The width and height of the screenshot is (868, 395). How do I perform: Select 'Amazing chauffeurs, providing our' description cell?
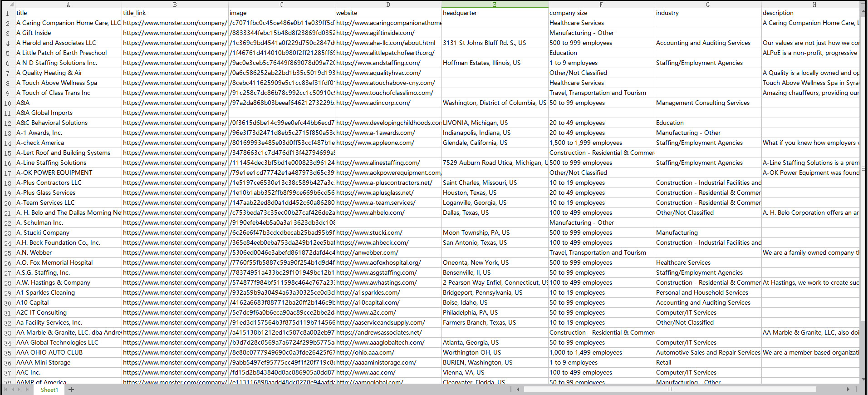(810, 93)
